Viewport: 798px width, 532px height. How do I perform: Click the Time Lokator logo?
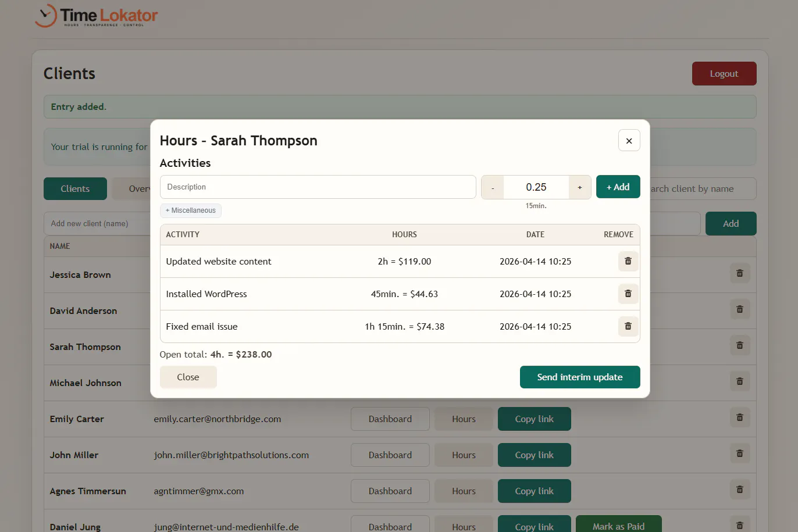coord(96,16)
